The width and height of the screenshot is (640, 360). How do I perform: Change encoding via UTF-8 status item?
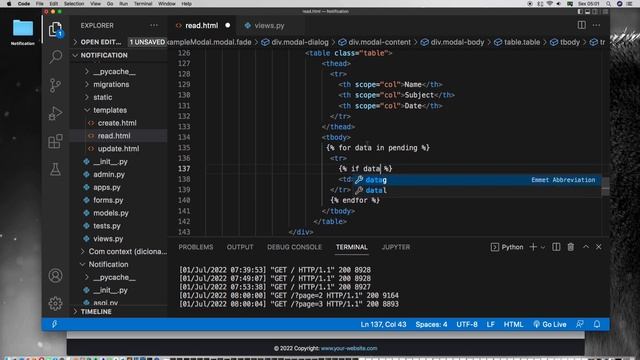click(x=467, y=324)
